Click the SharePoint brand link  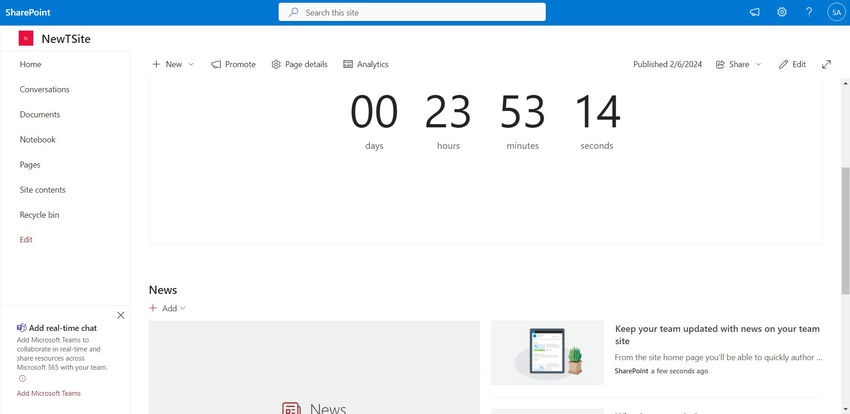click(28, 12)
